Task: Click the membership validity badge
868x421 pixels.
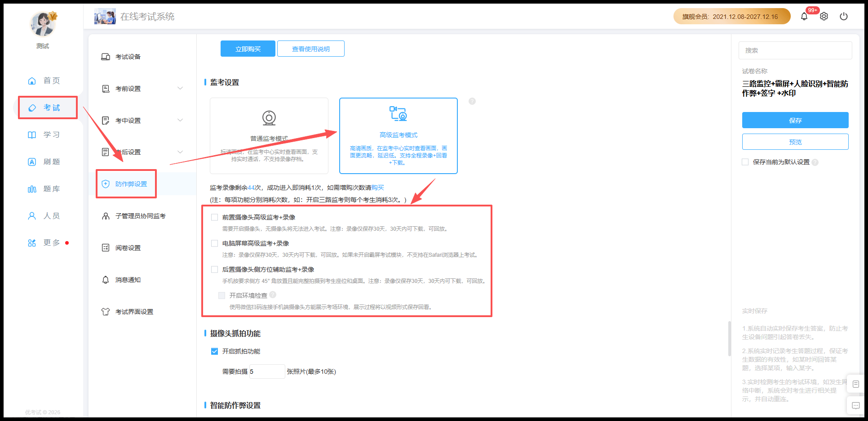Action: 732,16
